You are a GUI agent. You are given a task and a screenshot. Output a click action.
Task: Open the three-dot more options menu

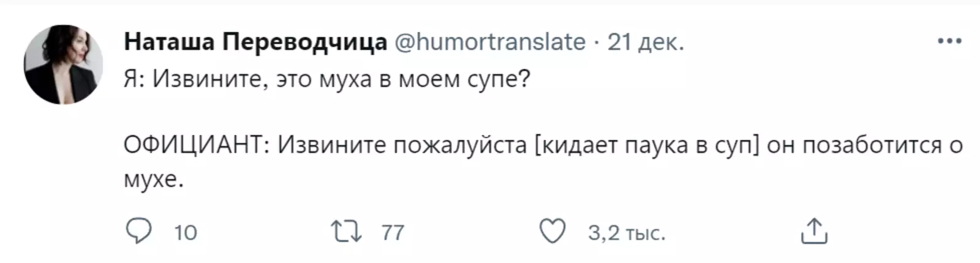pos(949,42)
